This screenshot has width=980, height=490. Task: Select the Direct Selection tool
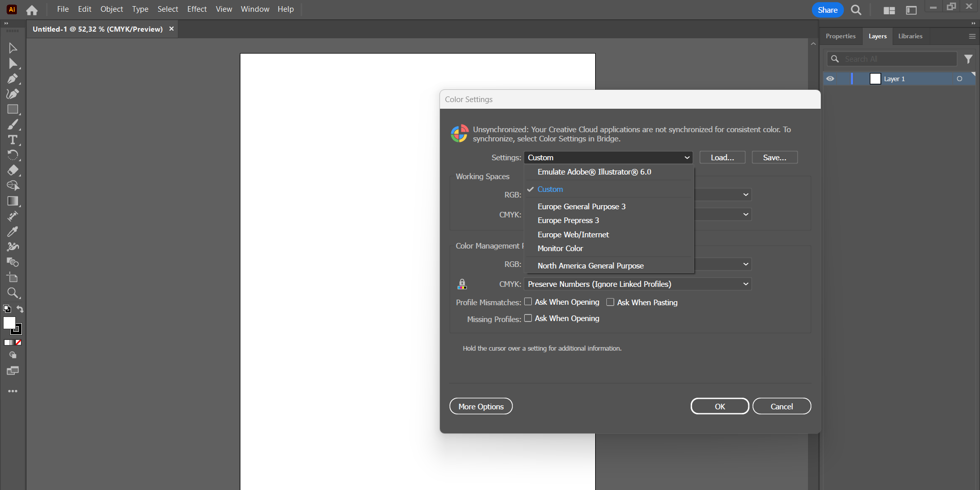13,63
